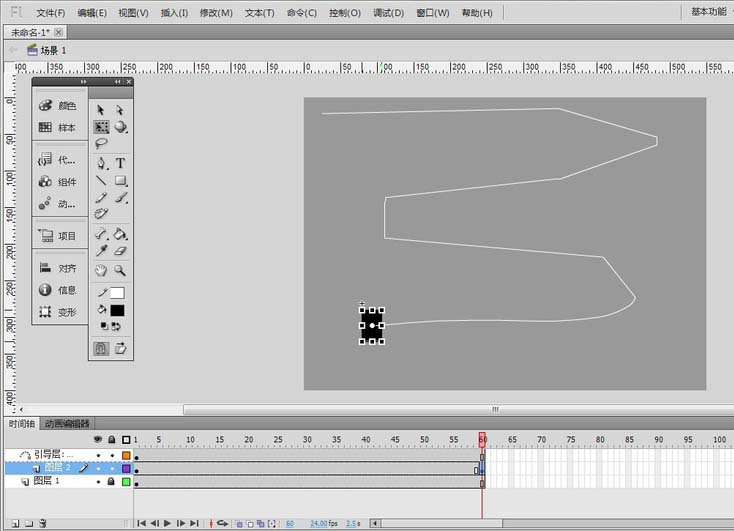Screen dimensions: 734x531
Task: Open the 对齐 align panel
Action: coord(58,268)
